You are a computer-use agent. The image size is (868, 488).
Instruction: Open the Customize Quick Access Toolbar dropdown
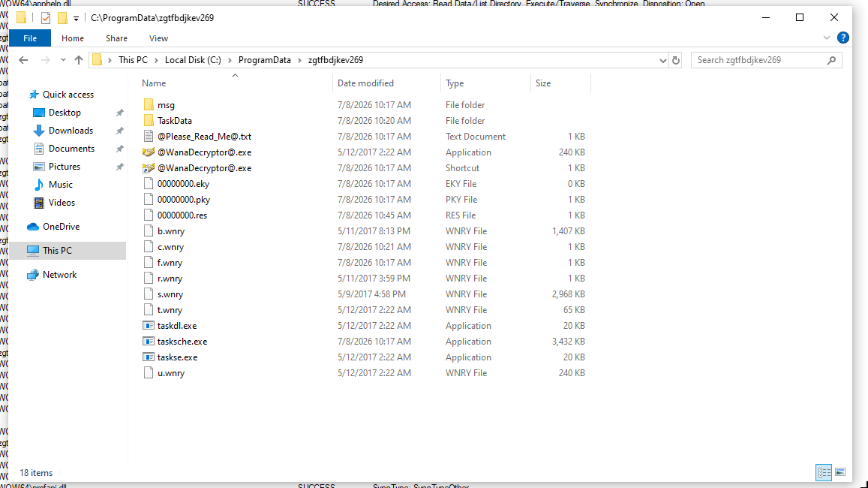76,18
